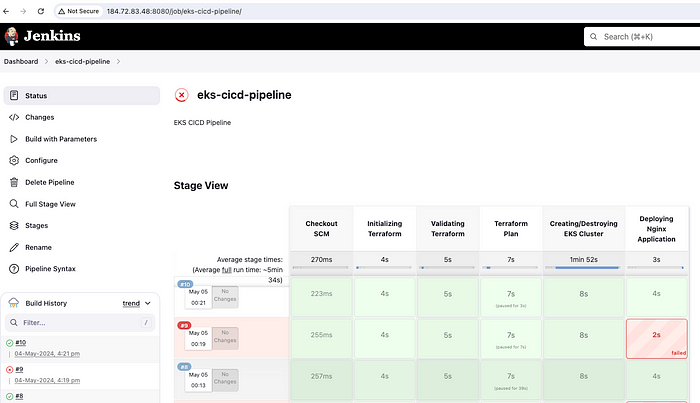
Task: Click the Checkout SCM average time progress bar
Action: click(321, 267)
